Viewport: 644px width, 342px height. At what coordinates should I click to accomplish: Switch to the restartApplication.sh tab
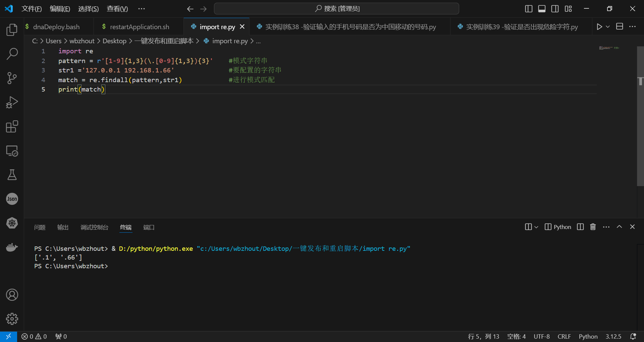tap(139, 27)
